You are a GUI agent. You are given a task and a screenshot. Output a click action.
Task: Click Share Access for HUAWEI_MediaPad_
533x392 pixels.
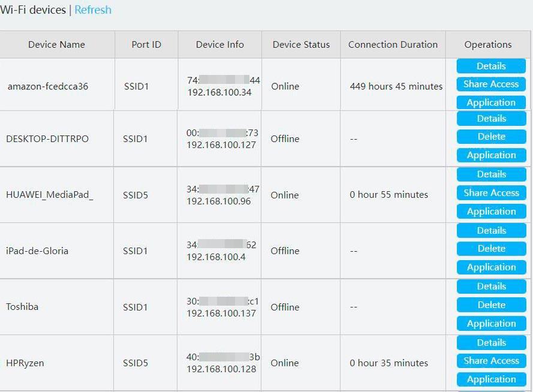pos(492,192)
